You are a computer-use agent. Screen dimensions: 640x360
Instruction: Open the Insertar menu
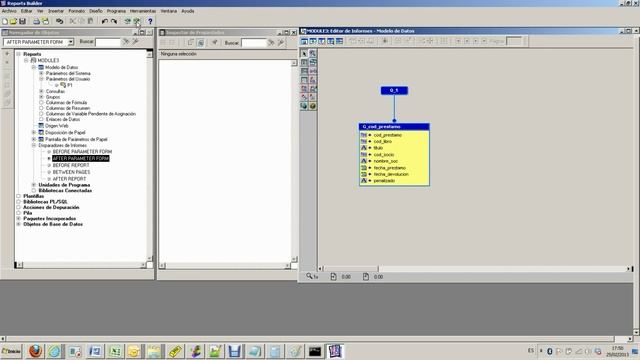pos(56,11)
